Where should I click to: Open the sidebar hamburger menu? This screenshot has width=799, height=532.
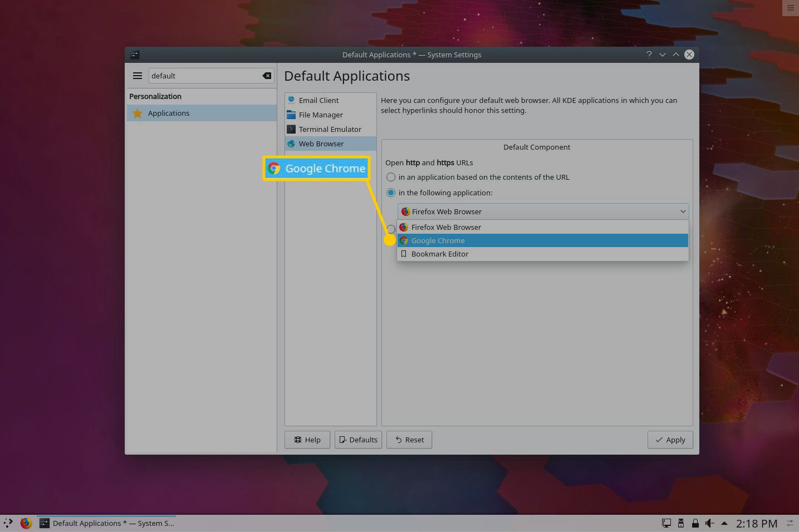pyautogui.click(x=138, y=76)
